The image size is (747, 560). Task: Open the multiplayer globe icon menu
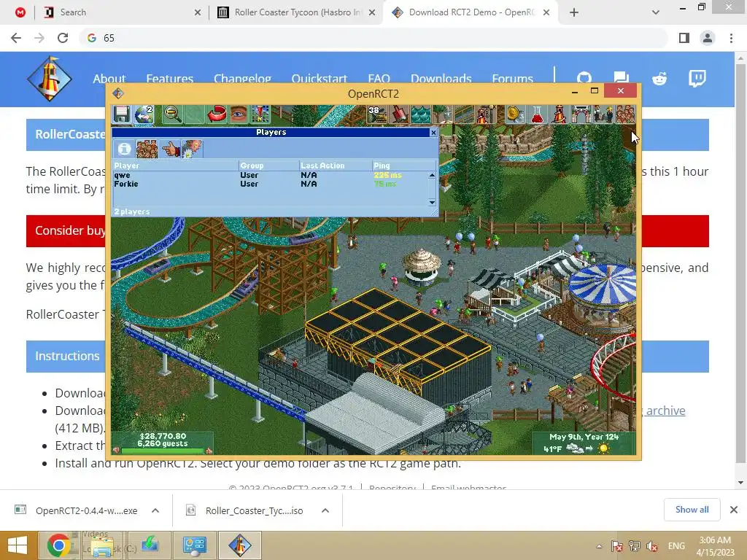tap(144, 114)
